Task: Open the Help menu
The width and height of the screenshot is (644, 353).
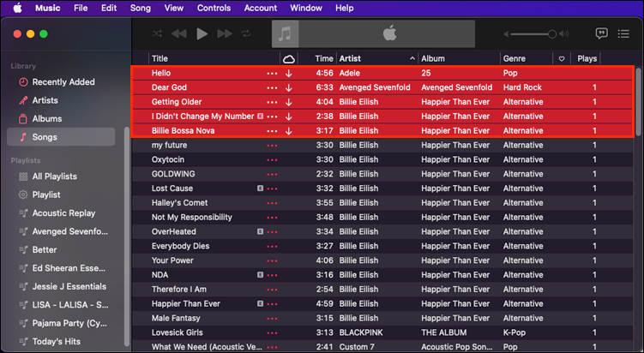Action: (344, 8)
